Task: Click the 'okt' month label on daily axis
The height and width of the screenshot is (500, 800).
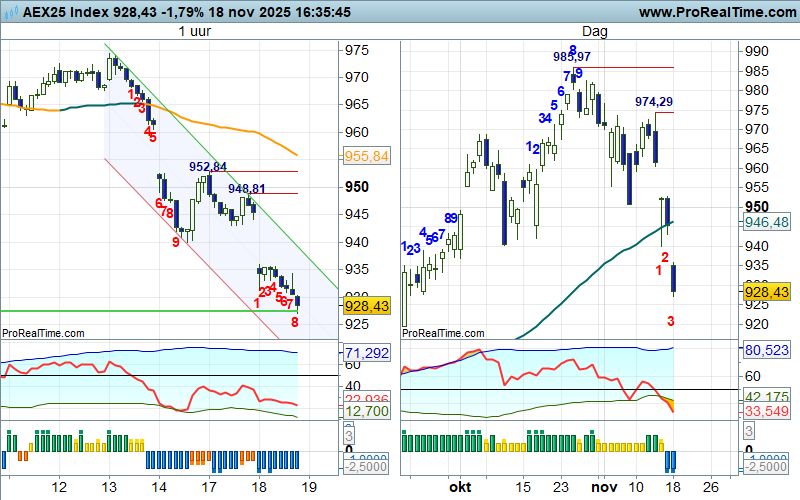Action: click(460, 487)
